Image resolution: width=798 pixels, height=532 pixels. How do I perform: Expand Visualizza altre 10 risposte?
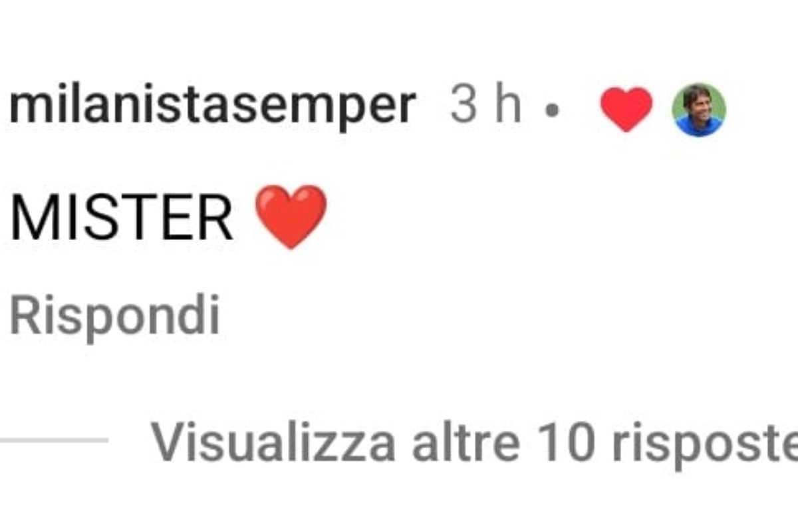coord(475,441)
